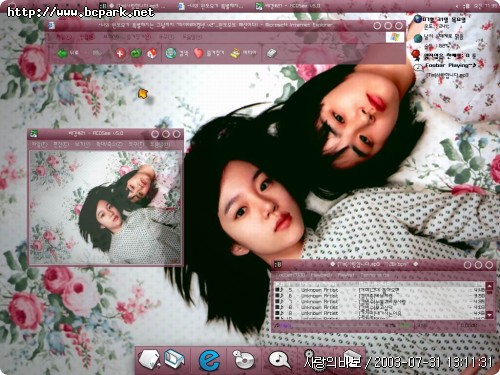500x375 pixels.
Task: Open the Playlist menu in foobar2000
Action: [x=346, y=276]
